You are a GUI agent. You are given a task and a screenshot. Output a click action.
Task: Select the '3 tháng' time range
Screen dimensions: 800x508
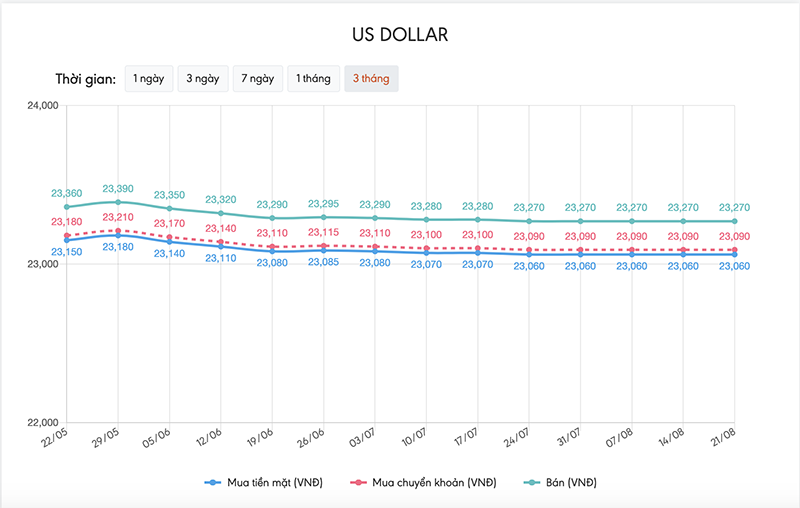(371, 78)
